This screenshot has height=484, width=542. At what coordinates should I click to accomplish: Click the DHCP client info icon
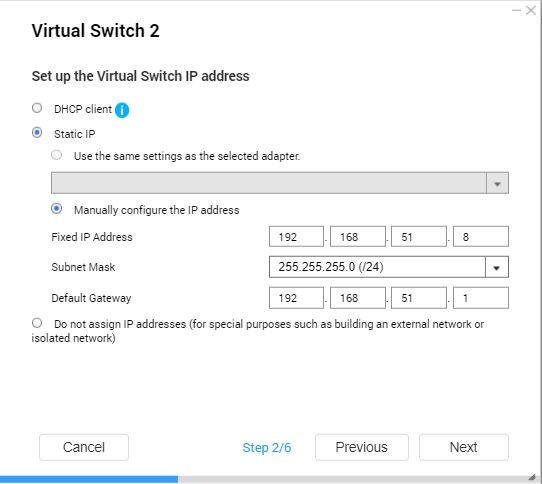point(122,110)
